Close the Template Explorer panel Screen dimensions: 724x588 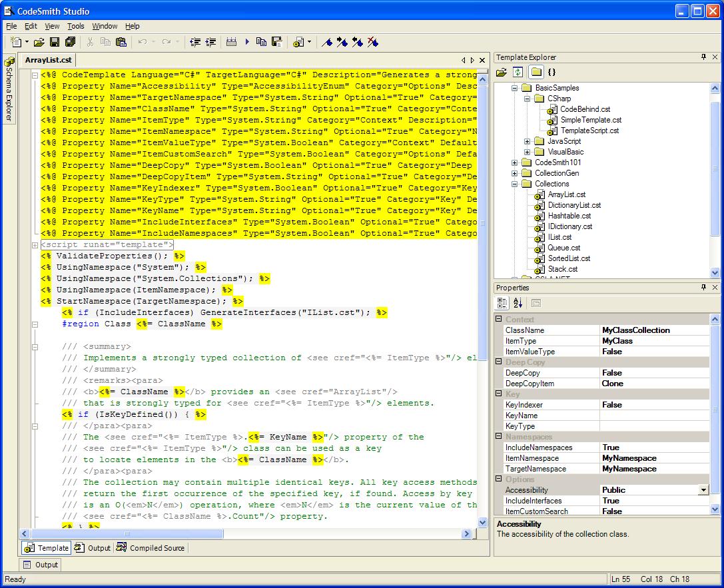click(715, 57)
